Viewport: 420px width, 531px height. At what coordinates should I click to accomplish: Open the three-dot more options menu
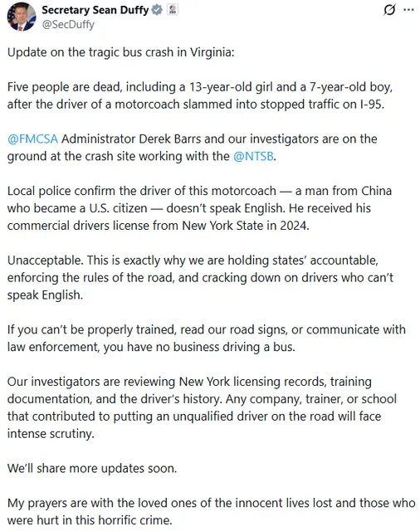coord(409,10)
